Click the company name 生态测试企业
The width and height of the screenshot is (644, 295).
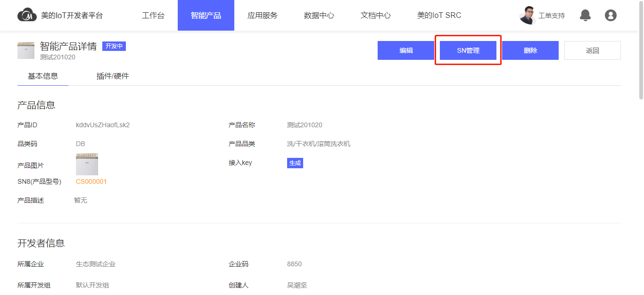click(96, 264)
